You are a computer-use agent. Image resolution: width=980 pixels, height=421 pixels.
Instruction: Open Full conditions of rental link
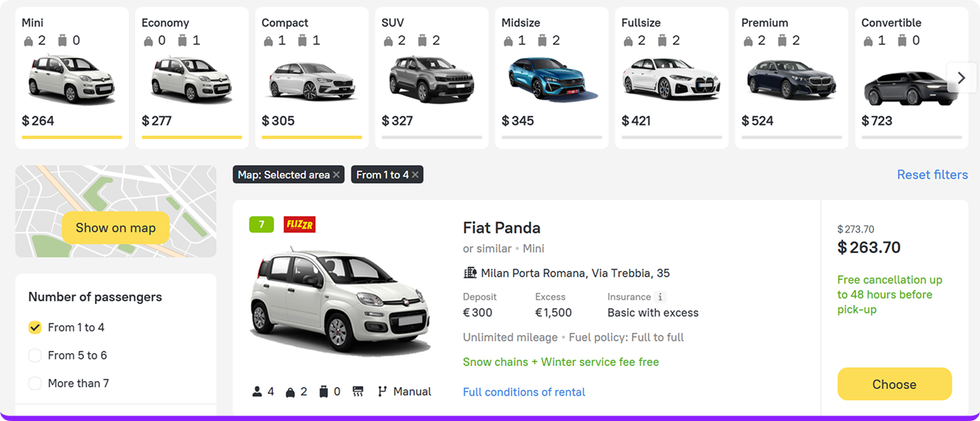coord(524,392)
